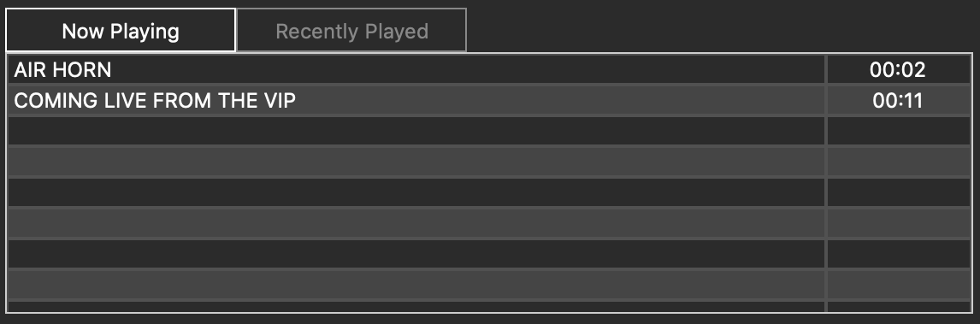This screenshot has height=324, width=980.
Task: Click the fourth row's empty duration cell
Action: (898, 161)
